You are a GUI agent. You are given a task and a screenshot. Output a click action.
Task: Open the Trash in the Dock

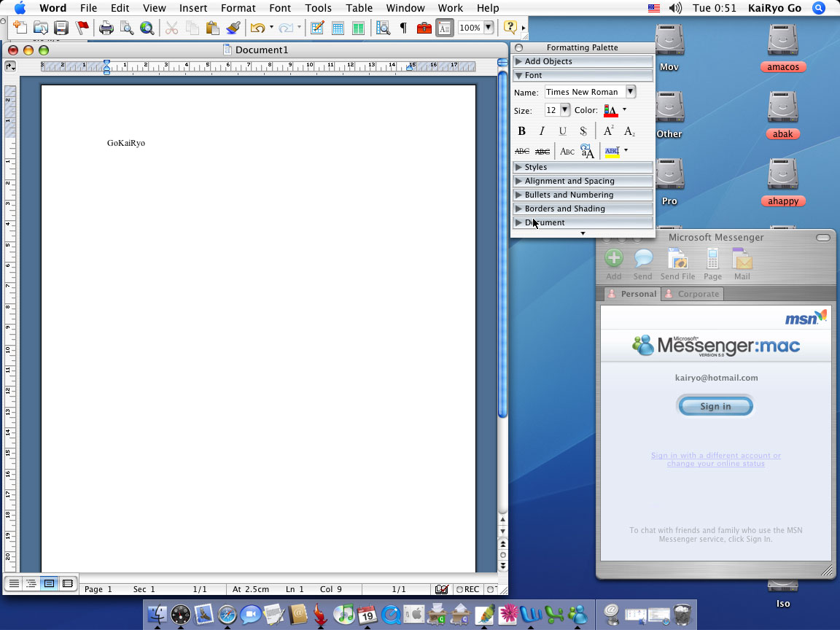coord(682,615)
